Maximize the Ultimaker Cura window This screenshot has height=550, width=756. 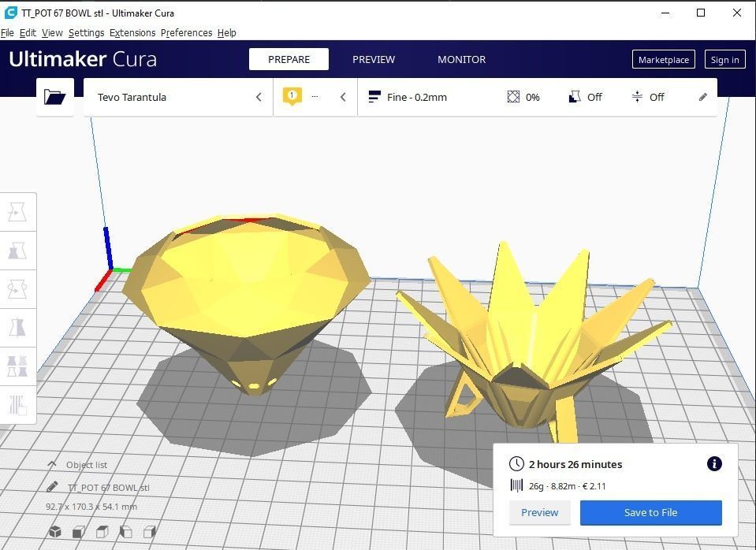pyautogui.click(x=701, y=13)
